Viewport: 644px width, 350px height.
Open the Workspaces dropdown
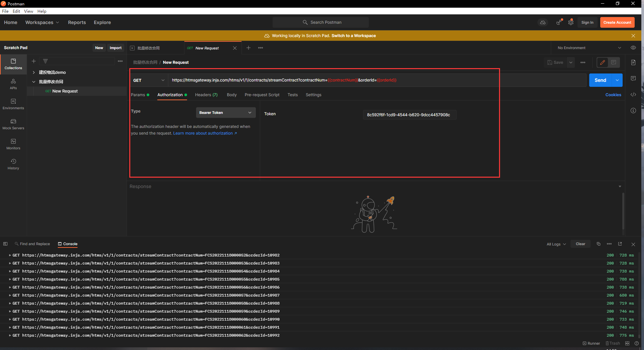click(42, 22)
